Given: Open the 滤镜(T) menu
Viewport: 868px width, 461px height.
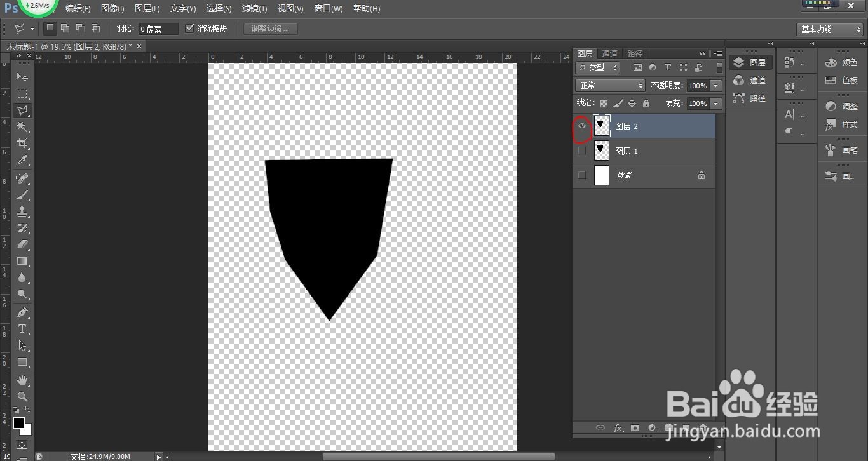Looking at the screenshot, I should click(255, 9).
